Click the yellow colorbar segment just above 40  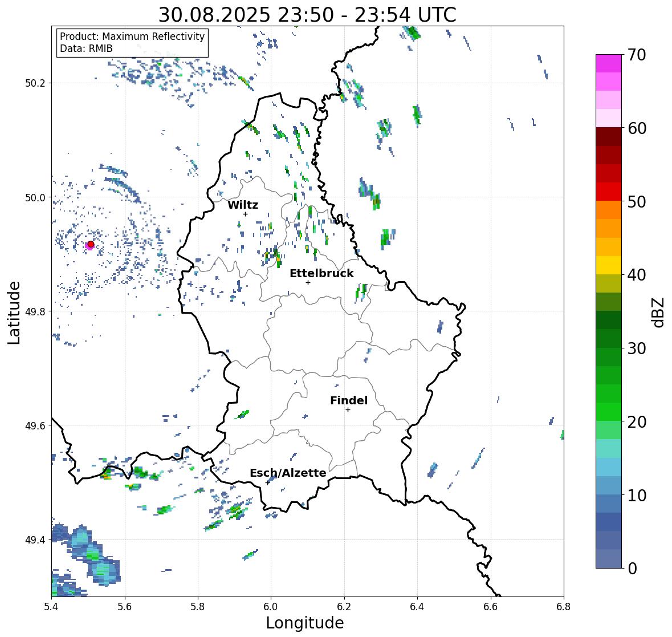(609, 265)
